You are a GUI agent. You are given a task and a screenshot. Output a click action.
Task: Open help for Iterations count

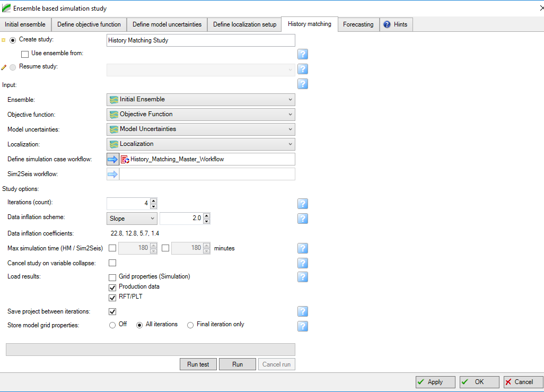tap(303, 204)
